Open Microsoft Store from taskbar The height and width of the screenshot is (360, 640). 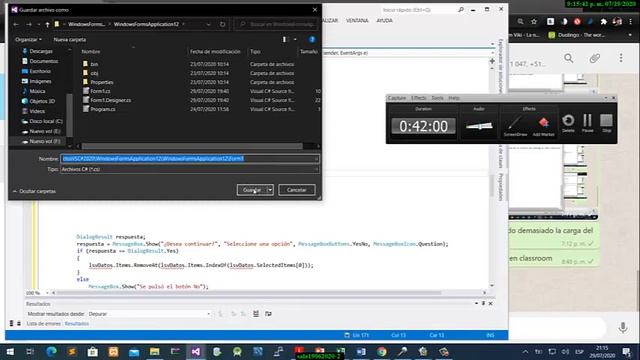[93, 351]
